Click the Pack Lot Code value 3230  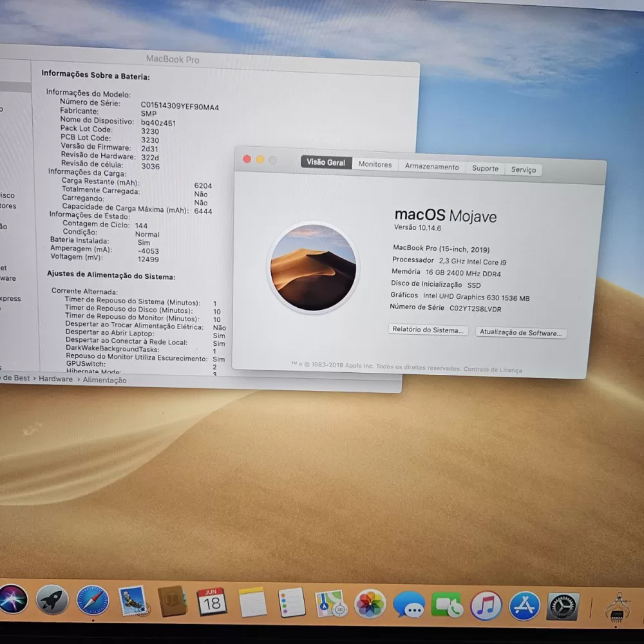(150, 131)
